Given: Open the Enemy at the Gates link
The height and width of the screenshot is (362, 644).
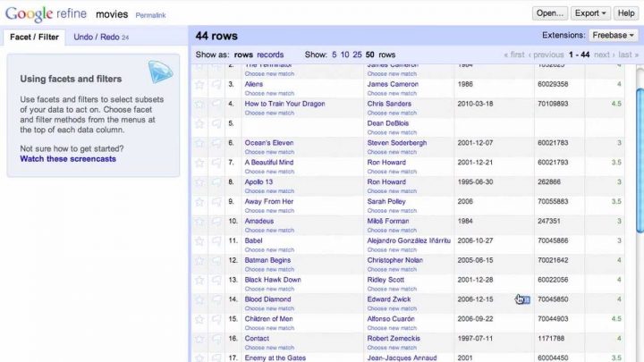Looking at the screenshot, I should [x=275, y=358].
